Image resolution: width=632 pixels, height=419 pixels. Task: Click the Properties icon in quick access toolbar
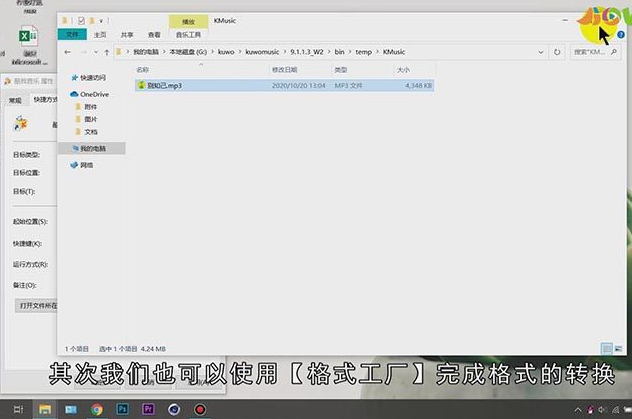[x=81, y=21]
